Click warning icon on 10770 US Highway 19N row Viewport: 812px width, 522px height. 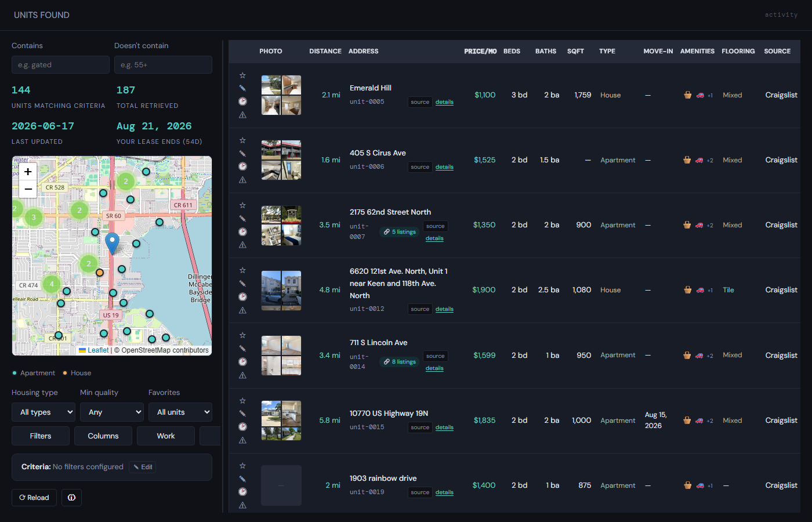click(242, 440)
